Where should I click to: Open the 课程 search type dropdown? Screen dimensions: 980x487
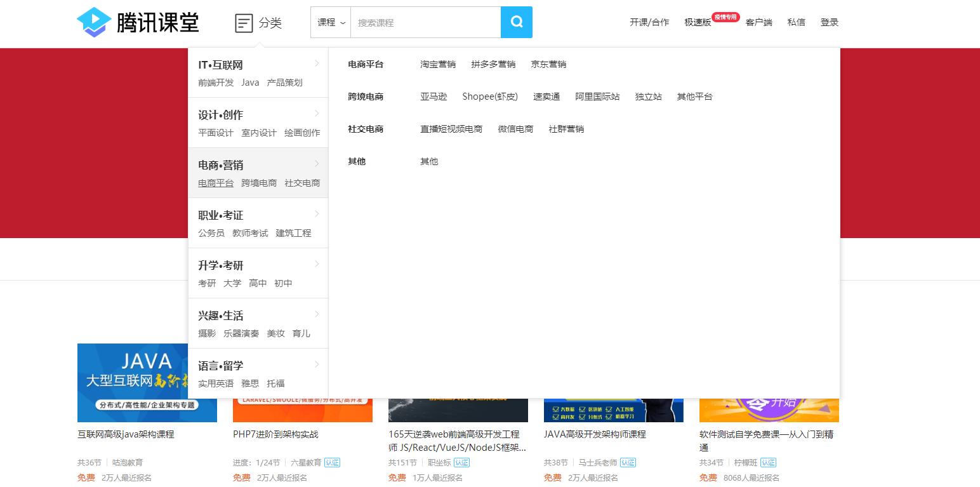point(331,22)
